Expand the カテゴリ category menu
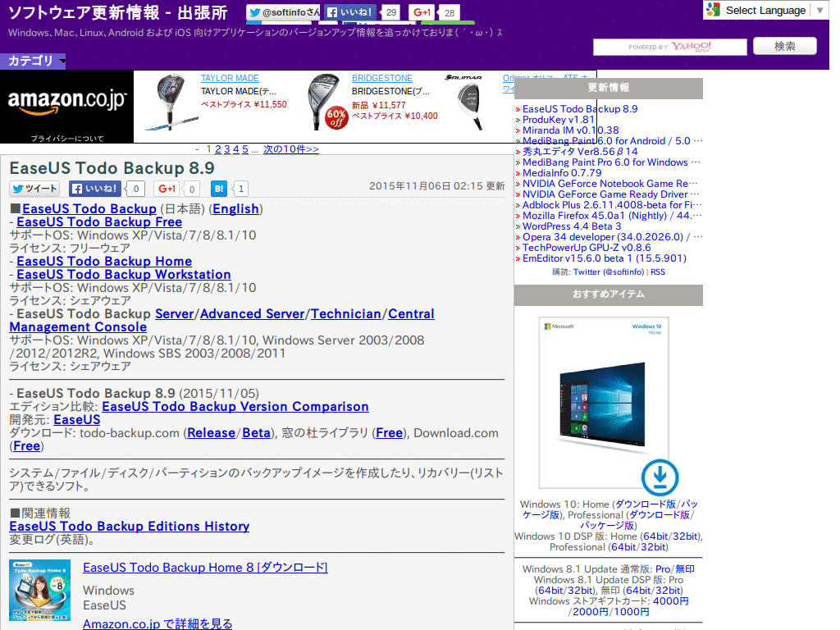 [x=33, y=61]
